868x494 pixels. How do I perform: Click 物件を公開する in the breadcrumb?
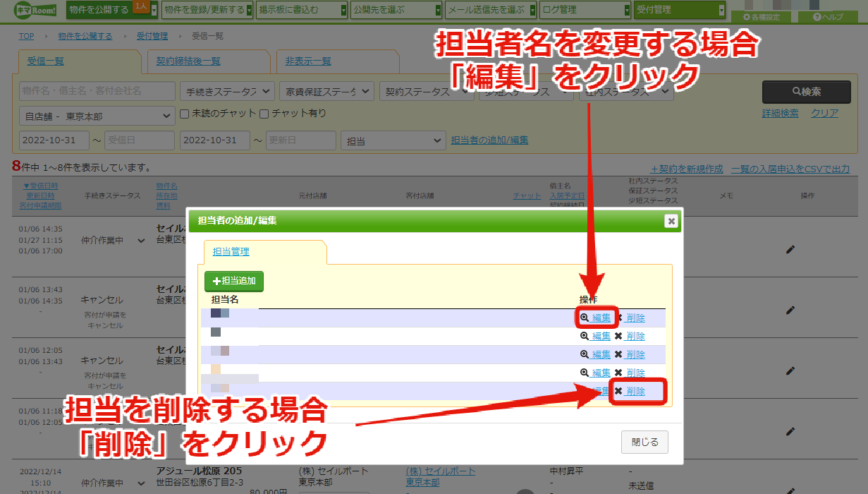pos(85,36)
